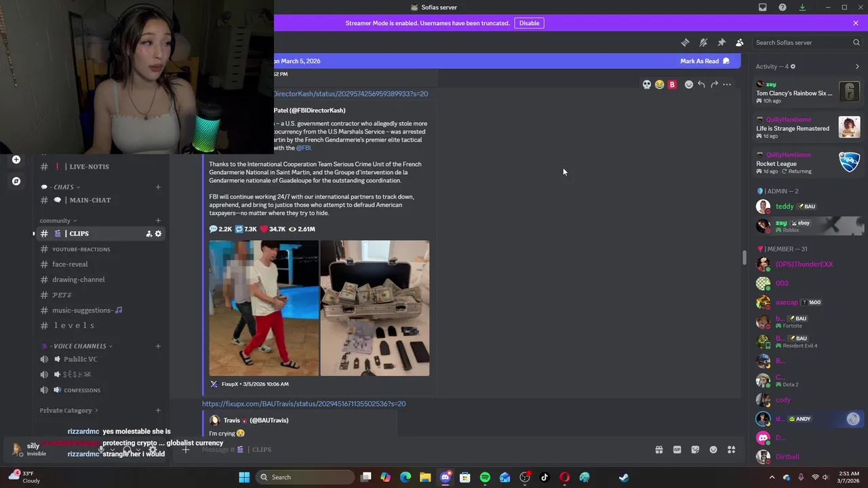Open File Explorer from the taskbar
Viewport: 868px width, 488px height.
click(425, 477)
